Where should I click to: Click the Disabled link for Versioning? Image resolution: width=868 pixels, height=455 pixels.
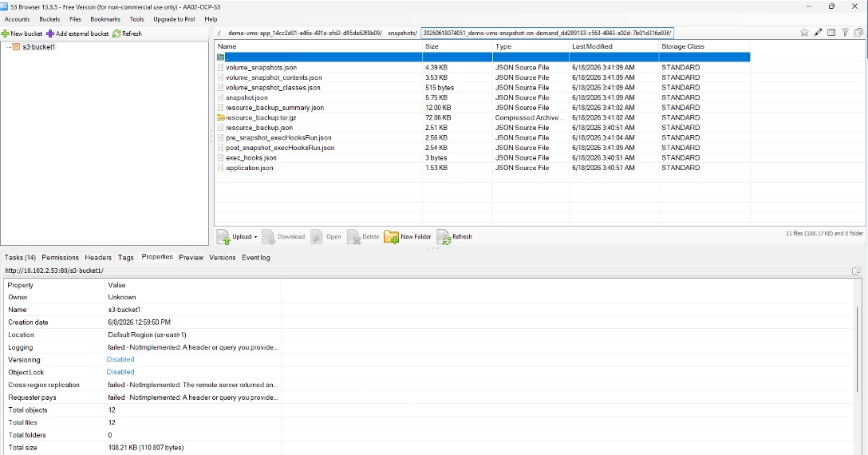(120, 360)
